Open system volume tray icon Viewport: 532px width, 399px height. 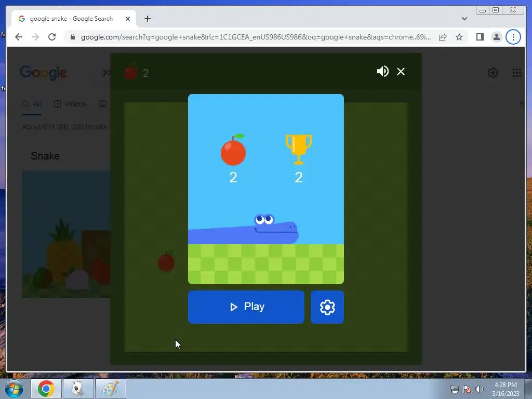point(480,389)
